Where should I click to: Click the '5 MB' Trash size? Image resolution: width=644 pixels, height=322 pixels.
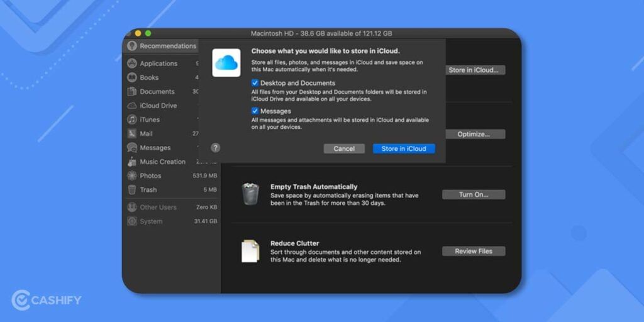coord(210,190)
